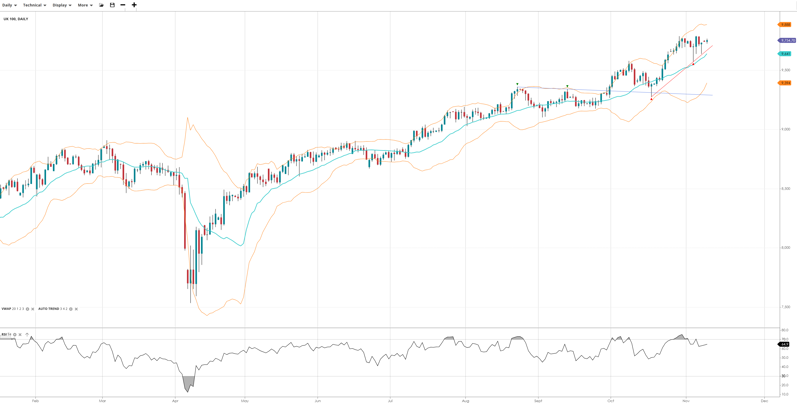The image size is (797, 404).
Task: Expand the Technical indicators menu
Action: tap(34, 5)
